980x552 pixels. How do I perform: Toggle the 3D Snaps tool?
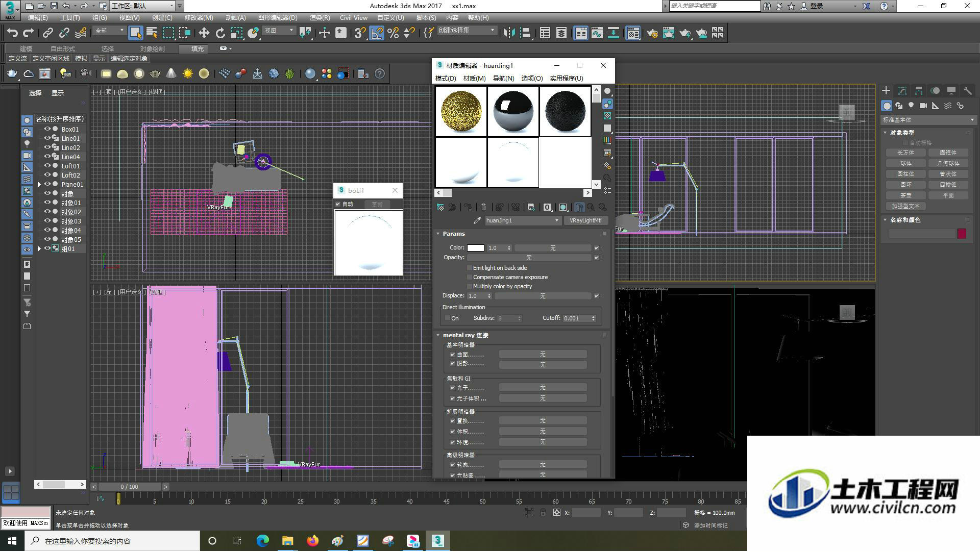coord(360,33)
